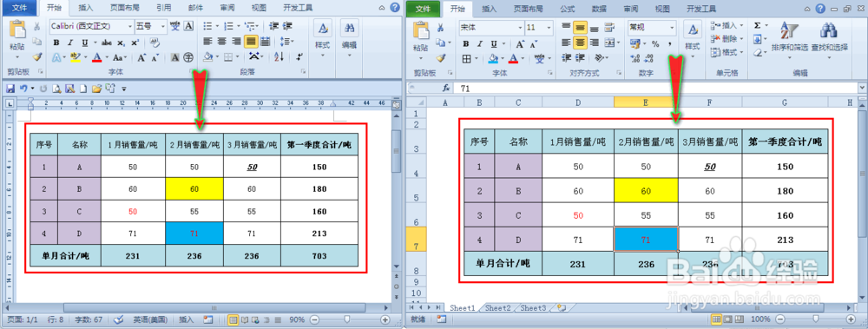Image resolution: width=868 pixels, height=329 pixels.
Task: Open Excel number format 常规 dropdown
Action: [673, 27]
